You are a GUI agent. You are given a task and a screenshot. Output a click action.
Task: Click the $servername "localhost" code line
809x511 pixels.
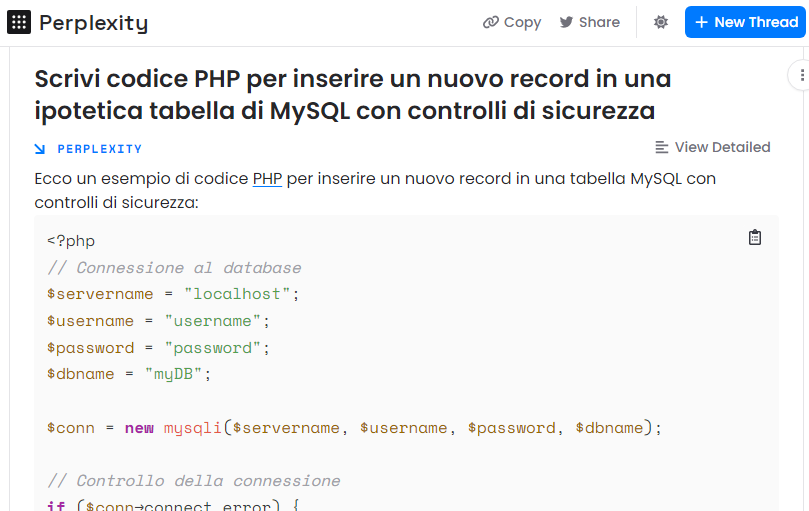[173, 294]
